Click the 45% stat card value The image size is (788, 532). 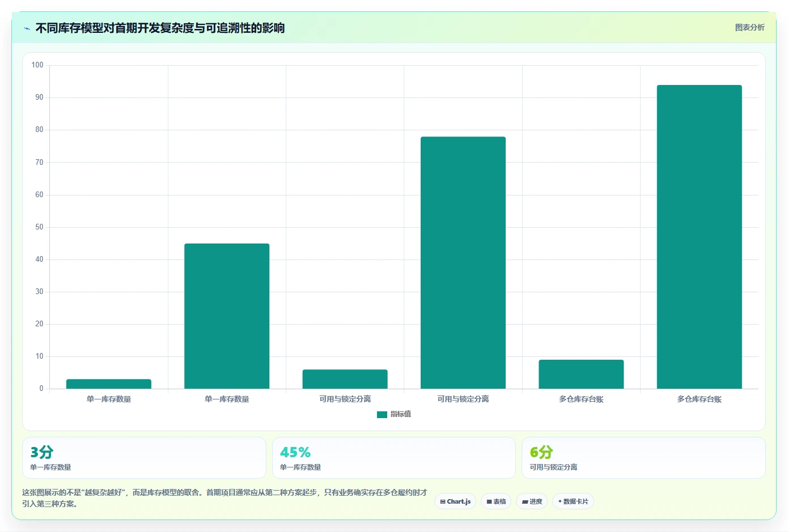pos(295,452)
